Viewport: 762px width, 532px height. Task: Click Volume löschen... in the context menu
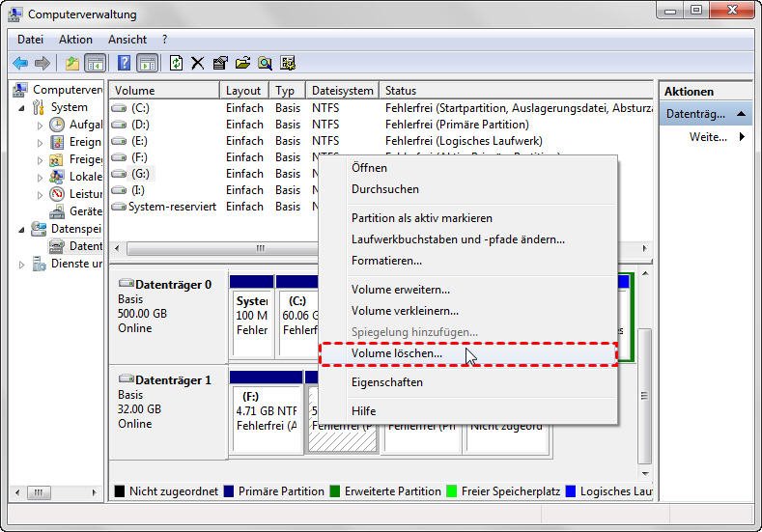coord(468,353)
